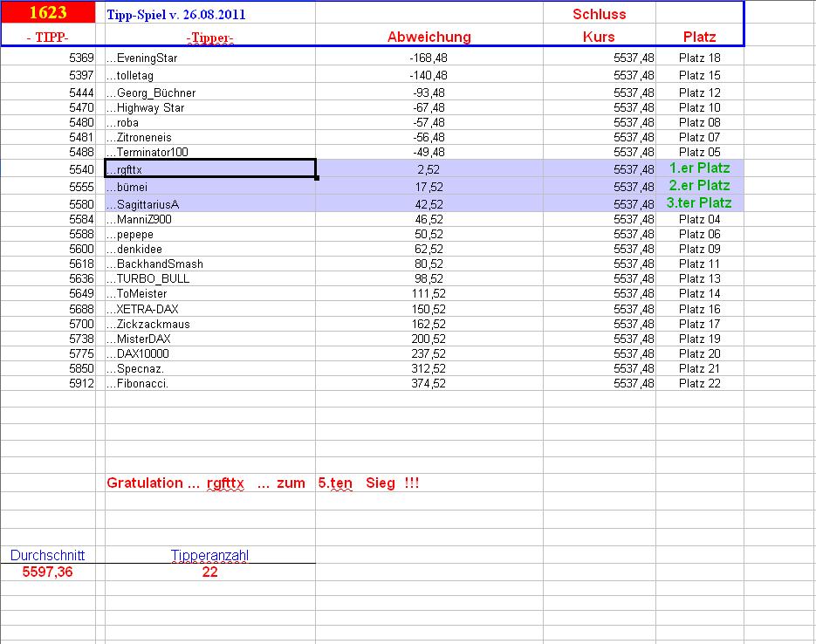This screenshot has width=816, height=644.
Task: Select the Platz 22 cell
Action: (x=699, y=383)
